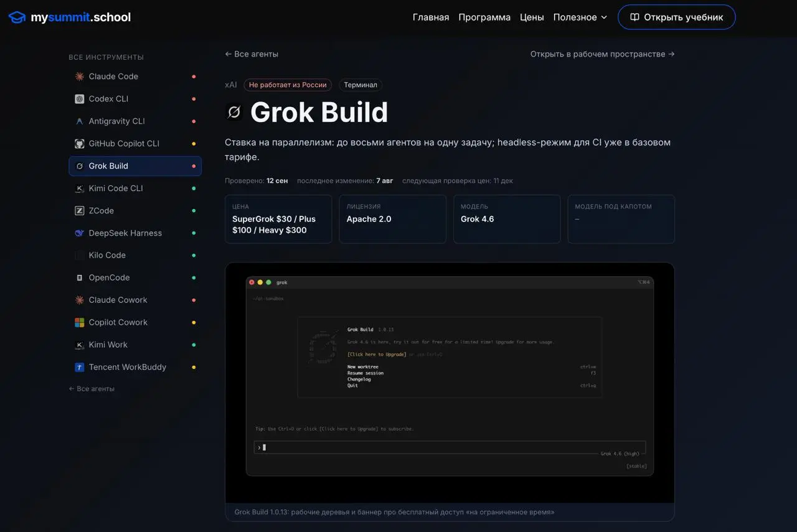The image size is (797, 532).
Task: Click the Copilot Cowork colorful icon
Action: pos(80,322)
